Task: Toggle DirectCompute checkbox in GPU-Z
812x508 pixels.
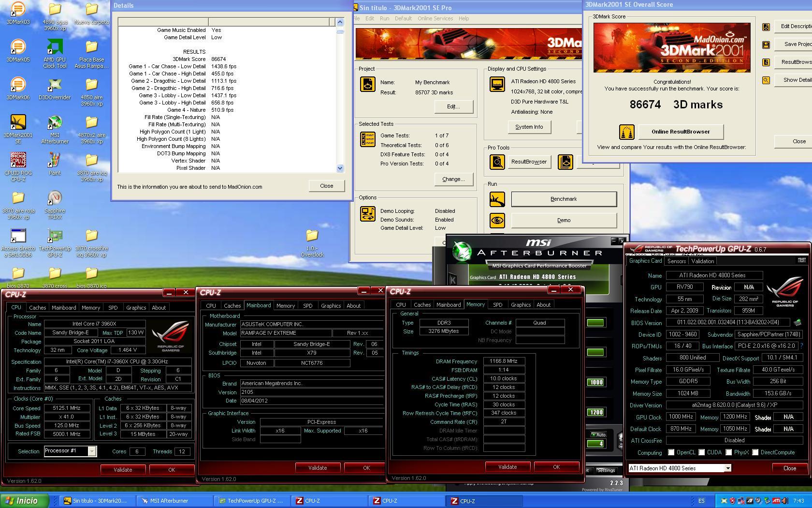Action: pyautogui.click(x=755, y=452)
